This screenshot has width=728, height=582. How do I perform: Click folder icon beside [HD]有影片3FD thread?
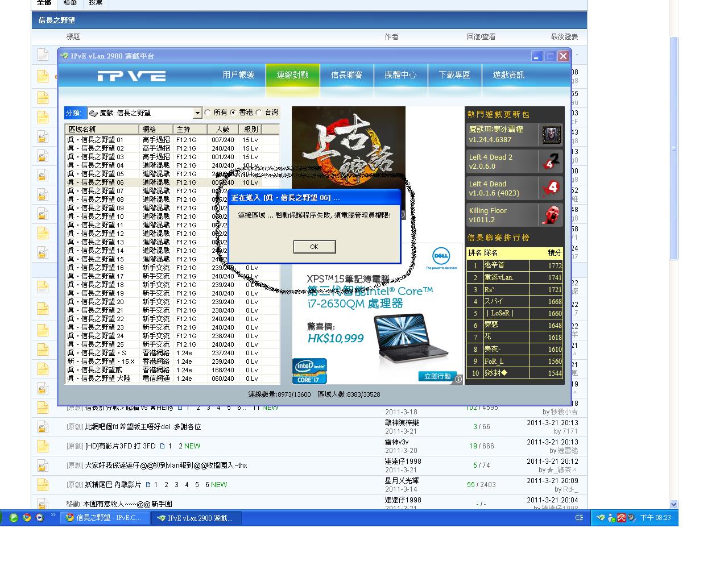pyautogui.click(x=43, y=446)
